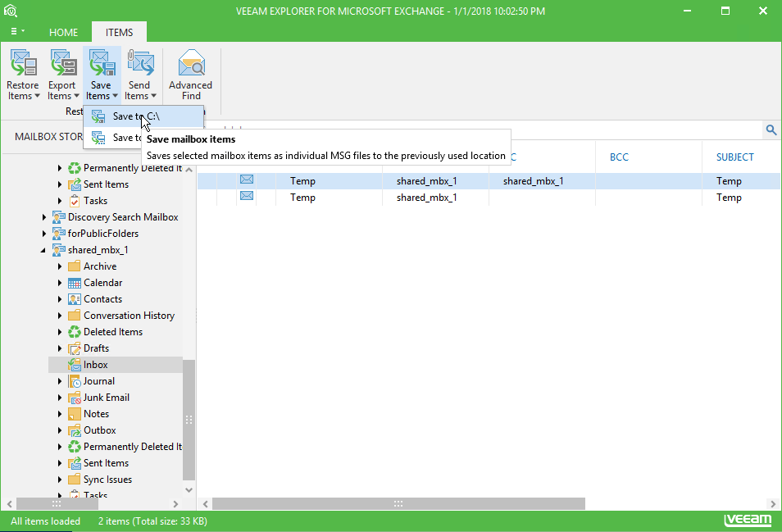Viewport: 782px width, 532px height.
Task: Click the Inbox folder icon
Action: click(x=75, y=365)
